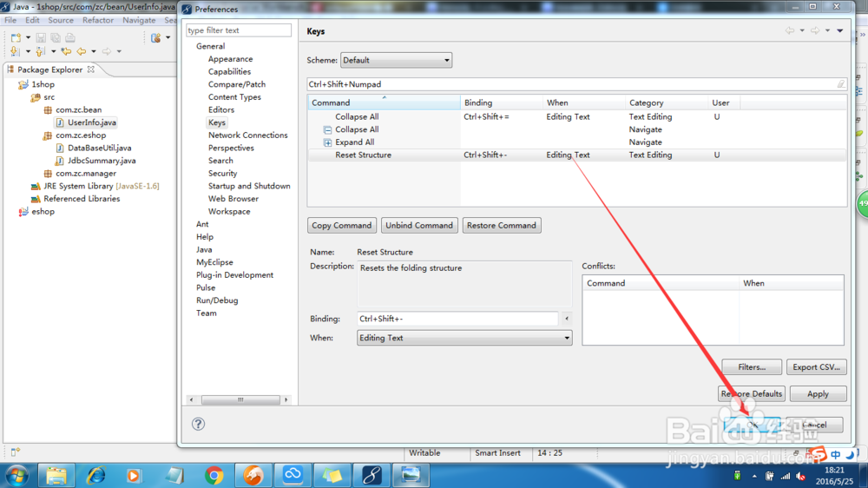
Task: Open the New Java Class dropdown arrow
Action: click(x=168, y=37)
